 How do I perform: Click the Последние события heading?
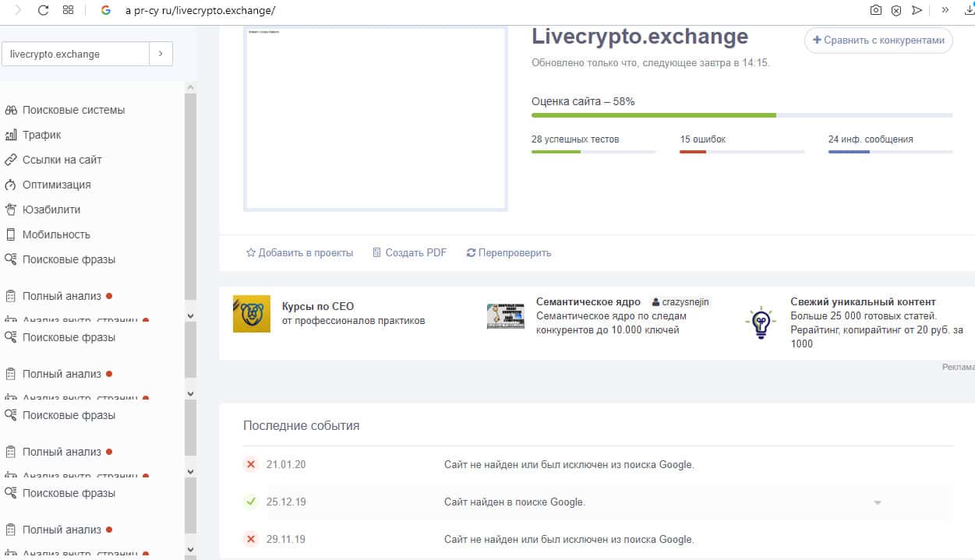pos(302,425)
